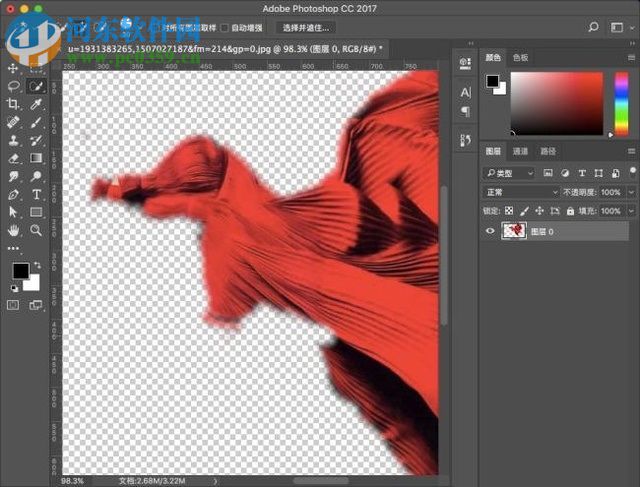
Task: Click the foreground color swatch in toolbar
Action: tap(19, 271)
